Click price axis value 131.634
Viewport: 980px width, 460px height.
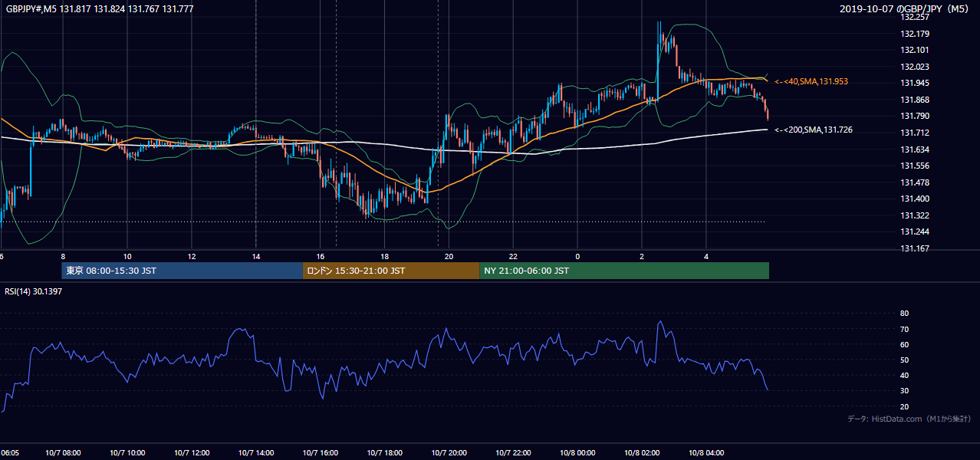pos(915,149)
